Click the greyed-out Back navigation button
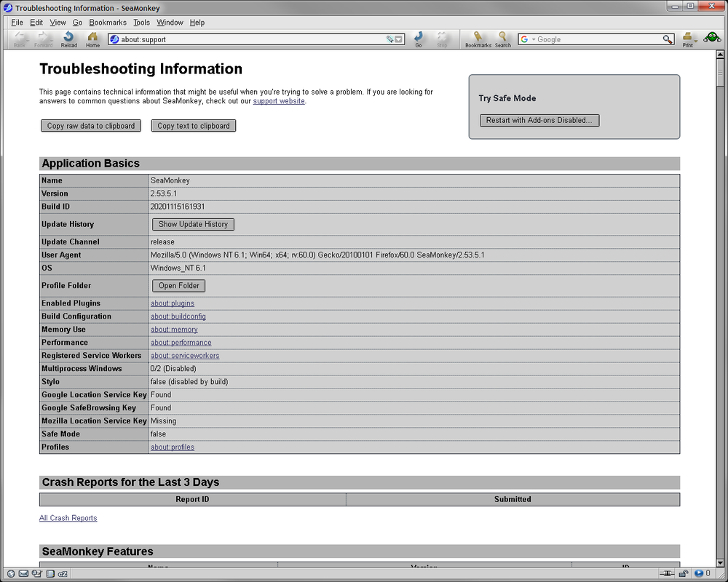Image resolution: width=728 pixels, height=582 pixels. [x=20, y=39]
